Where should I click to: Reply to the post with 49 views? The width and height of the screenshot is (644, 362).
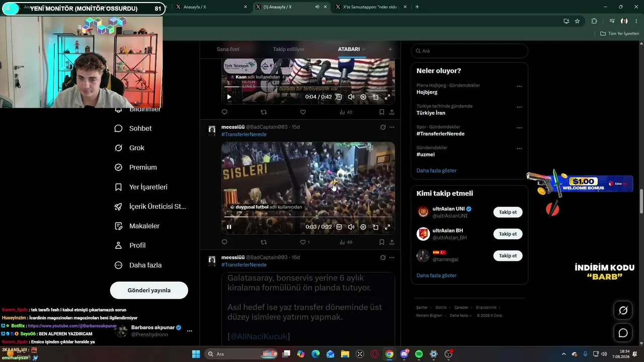click(x=224, y=242)
